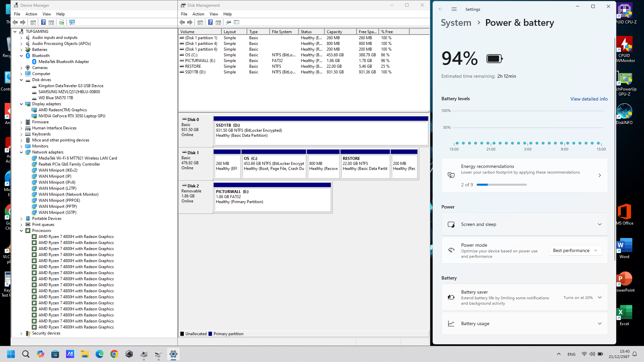644x362 pixels.
Task: Click Back arrow in Disk Management toolbar
Action: pos(182,22)
